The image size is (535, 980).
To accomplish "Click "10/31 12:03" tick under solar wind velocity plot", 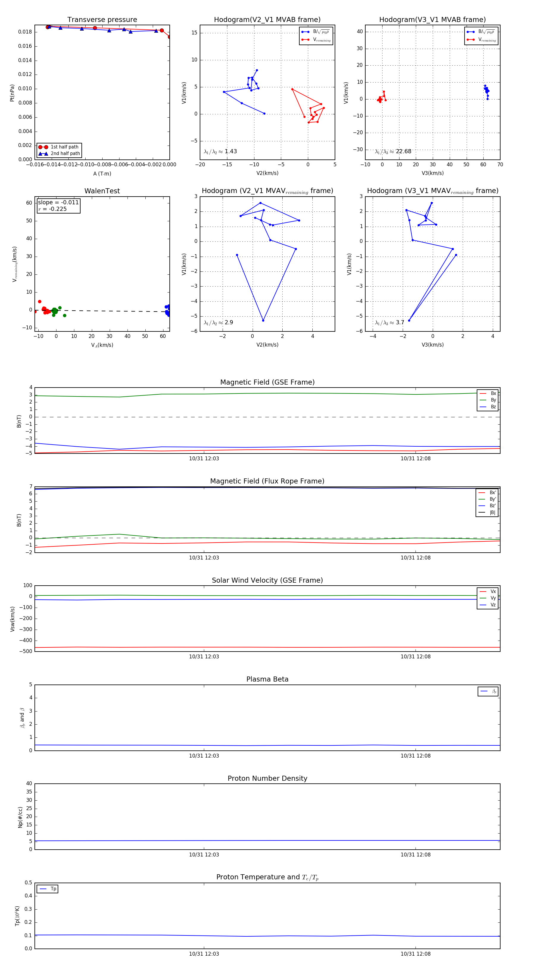I will click(x=204, y=657).
